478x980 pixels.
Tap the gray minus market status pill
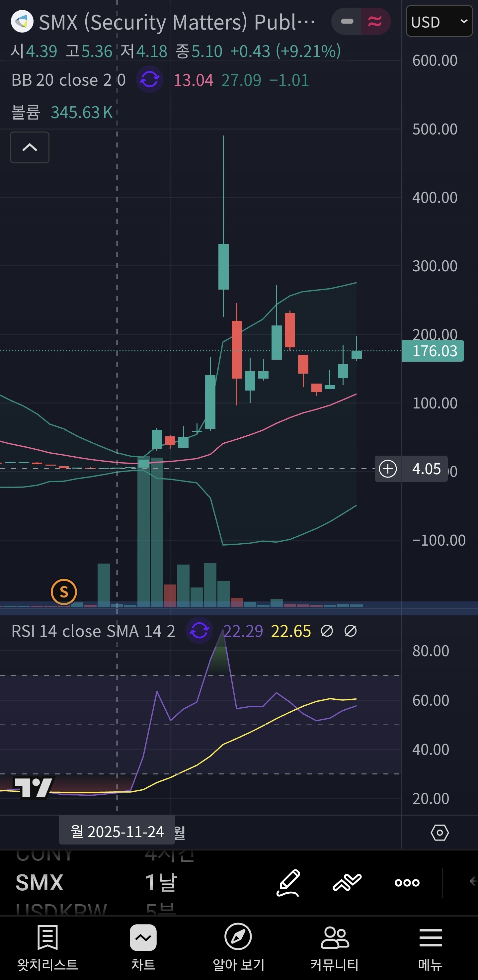tap(347, 21)
